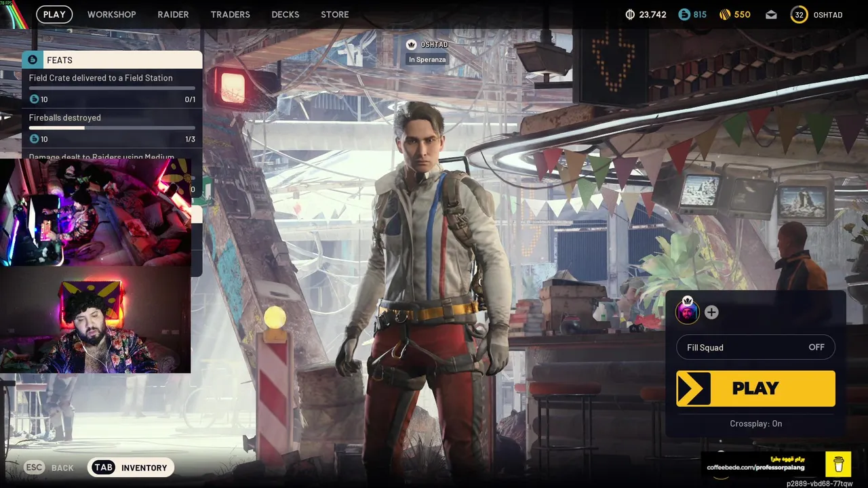Open the DECKS tab
Screen dimensions: 868x488
click(x=285, y=14)
